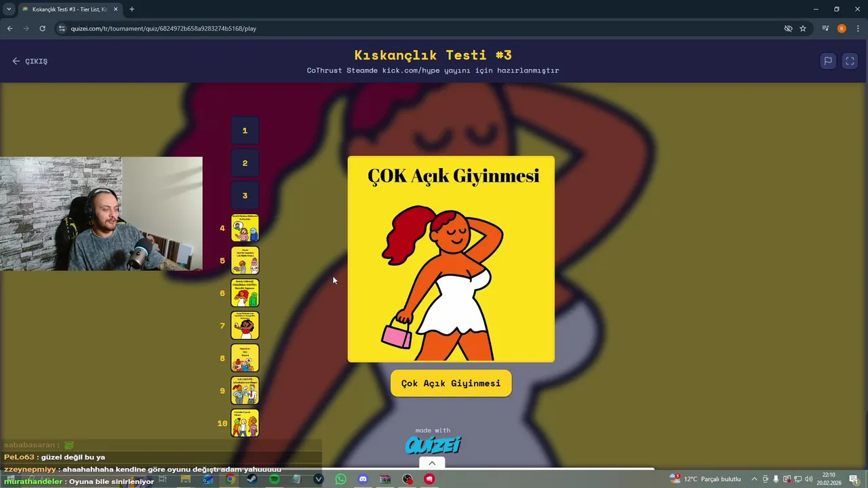Open the rank 8 card thumbnail
The width and height of the screenshot is (868, 488).
click(x=245, y=358)
